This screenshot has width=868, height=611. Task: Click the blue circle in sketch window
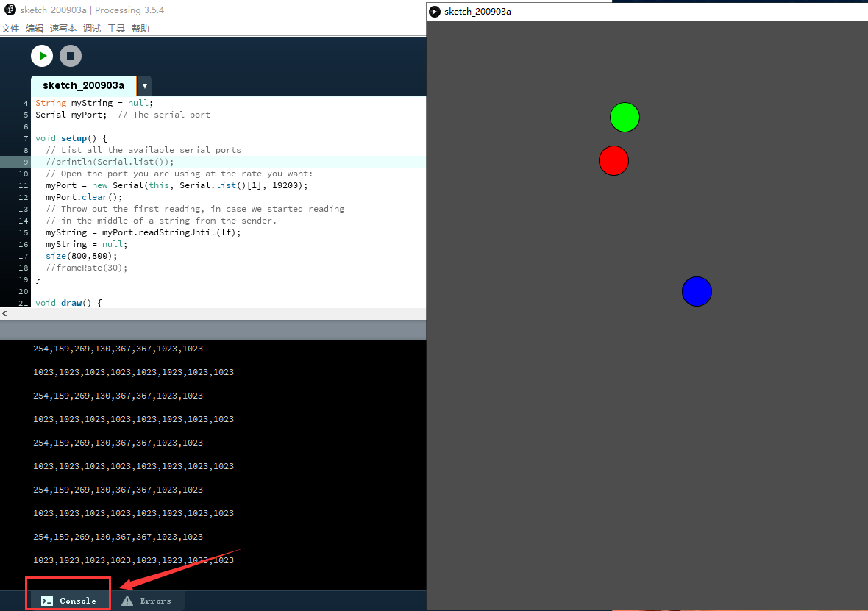697,292
